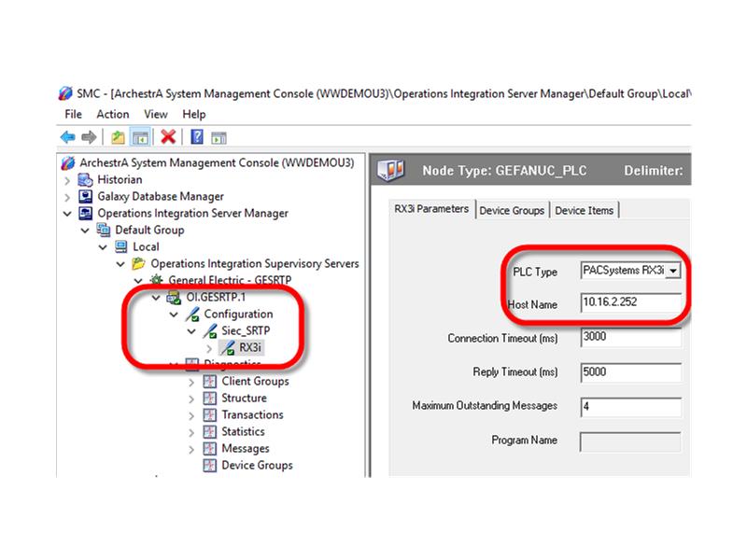Image resolution: width=747 pixels, height=560 pixels.
Task: Open the View menu
Action: (x=156, y=114)
